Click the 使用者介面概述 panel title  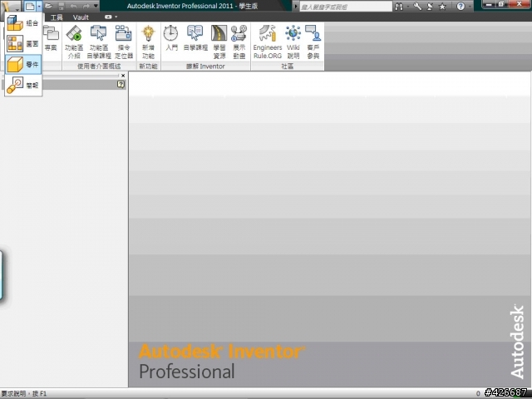[x=99, y=66]
